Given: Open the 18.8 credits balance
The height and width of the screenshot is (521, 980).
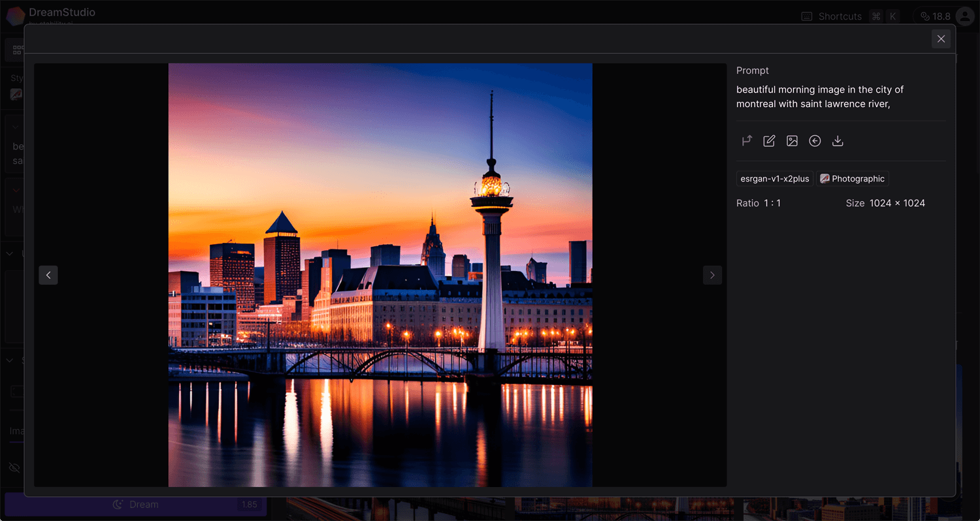Looking at the screenshot, I should tap(935, 16).
